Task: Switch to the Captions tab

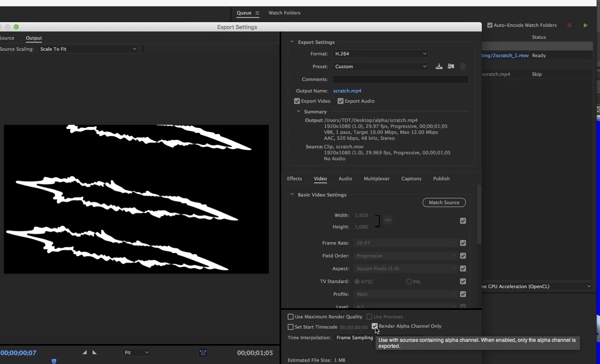Action: click(x=411, y=179)
